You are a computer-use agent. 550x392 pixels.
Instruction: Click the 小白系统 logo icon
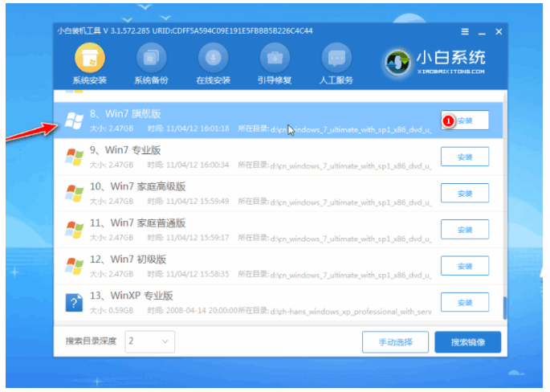(x=397, y=63)
